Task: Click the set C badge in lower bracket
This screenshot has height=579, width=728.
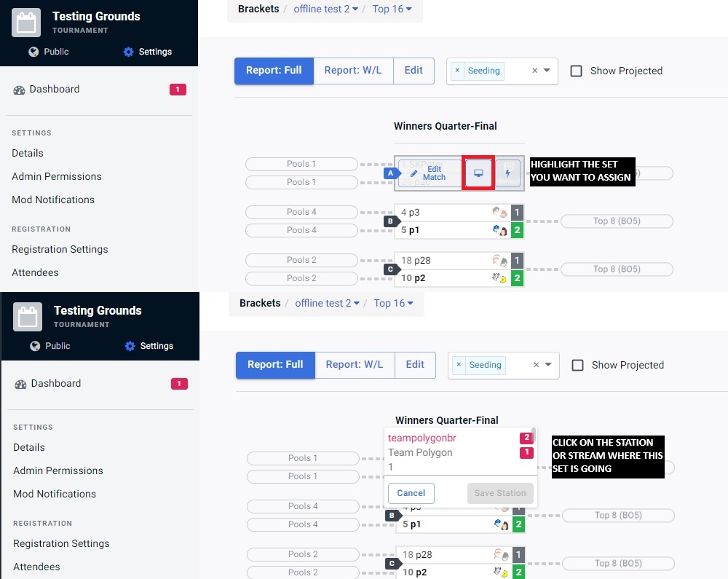Action: [392, 564]
